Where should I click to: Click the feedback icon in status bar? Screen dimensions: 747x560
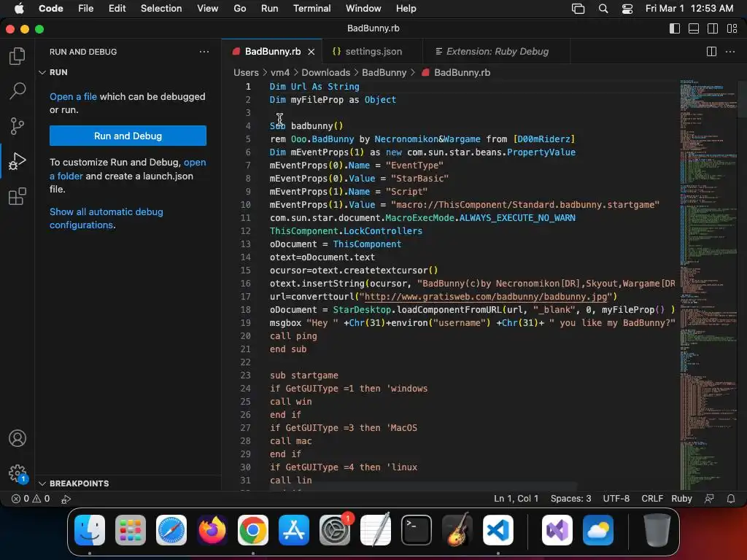pyautogui.click(x=709, y=499)
